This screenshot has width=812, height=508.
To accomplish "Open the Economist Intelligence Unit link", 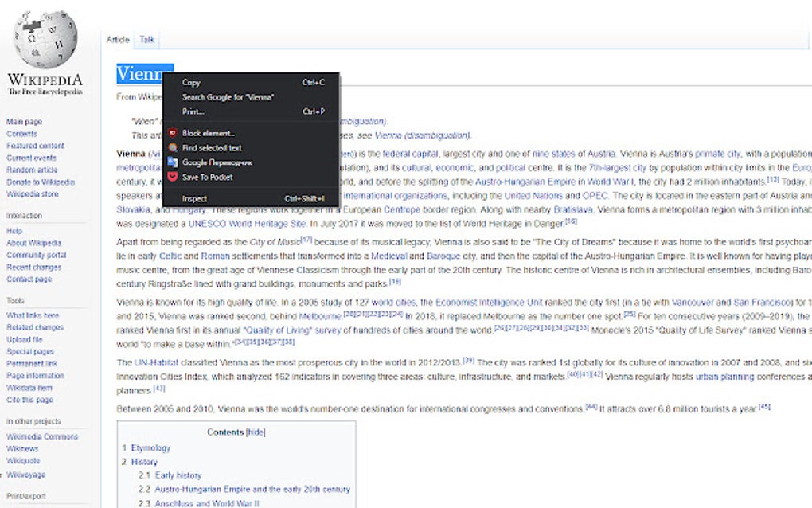I will click(490, 303).
